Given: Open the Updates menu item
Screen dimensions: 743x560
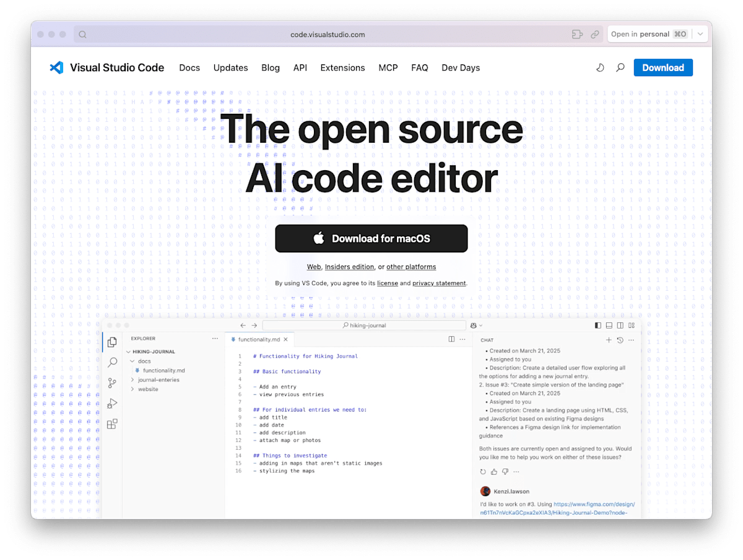Looking at the screenshot, I should pos(231,68).
